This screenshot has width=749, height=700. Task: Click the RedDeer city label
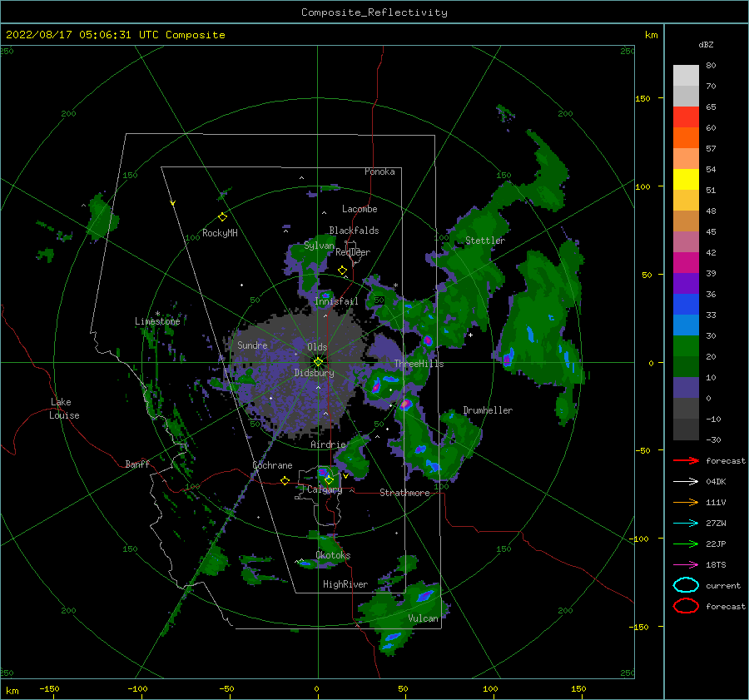353,252
